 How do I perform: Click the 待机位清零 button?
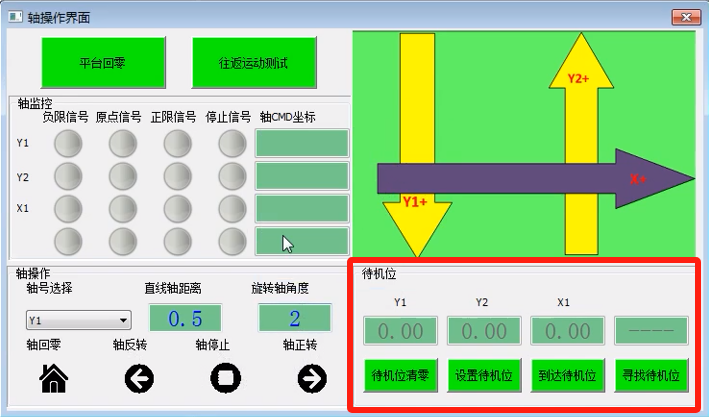400,376
